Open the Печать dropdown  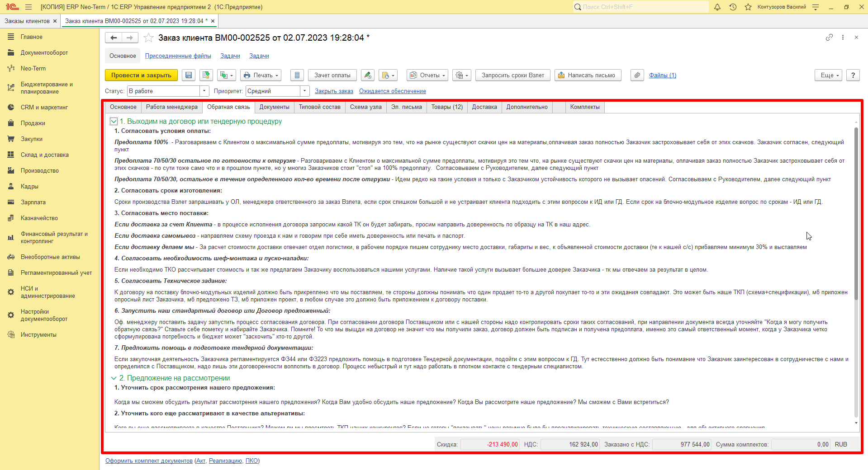pyautogui.click(x=261, y=75)
